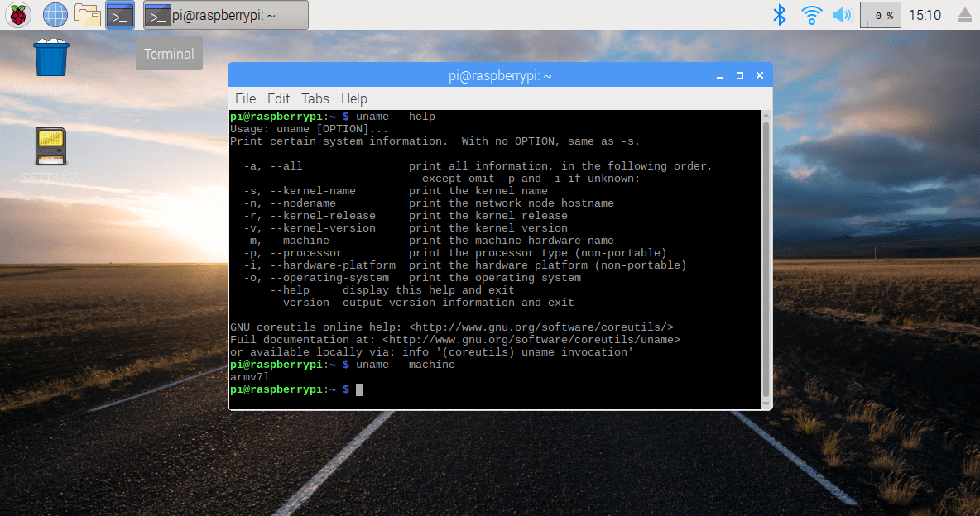
Task: Open the Tabs menu
Action: (315, 98)
